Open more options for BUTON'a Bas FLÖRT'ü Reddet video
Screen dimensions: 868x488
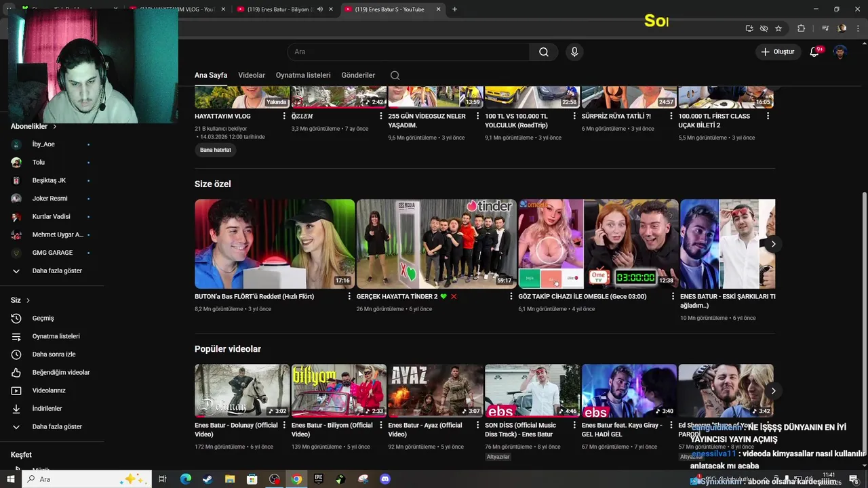pyautogui.click(x=349, y=296)
